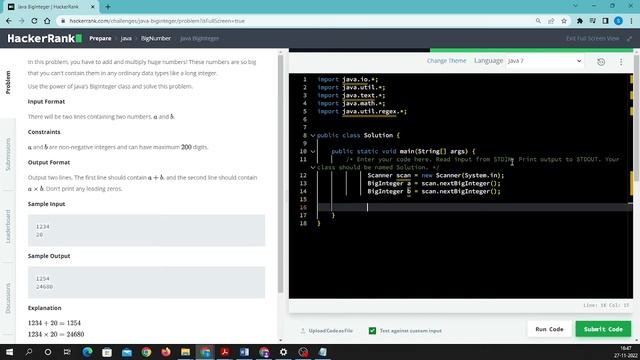
Task: Click Change Theme link
Action: (x=447, y=61)
